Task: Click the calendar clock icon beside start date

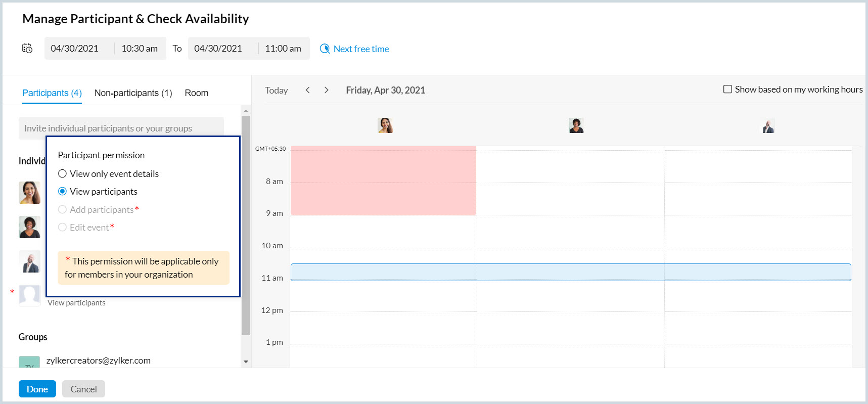Action: tap(27, 49)
